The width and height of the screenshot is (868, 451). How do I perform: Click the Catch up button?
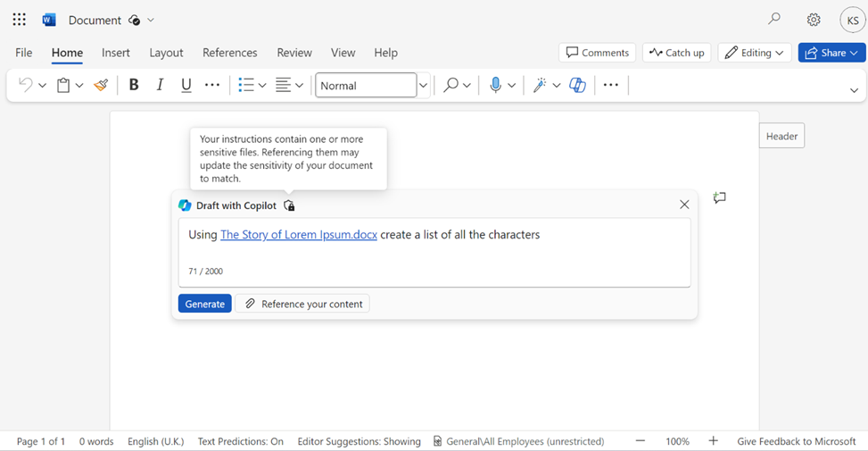676,53
